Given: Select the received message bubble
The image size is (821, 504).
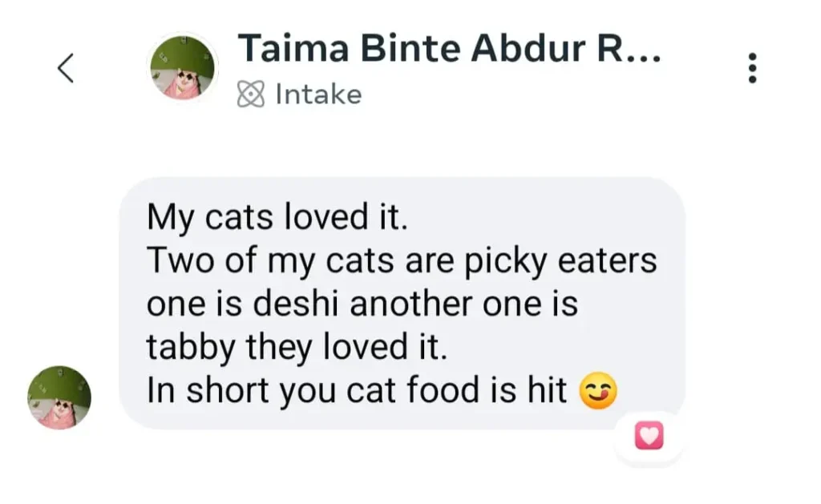Looking at the screenshot, I should pos(401,304).
